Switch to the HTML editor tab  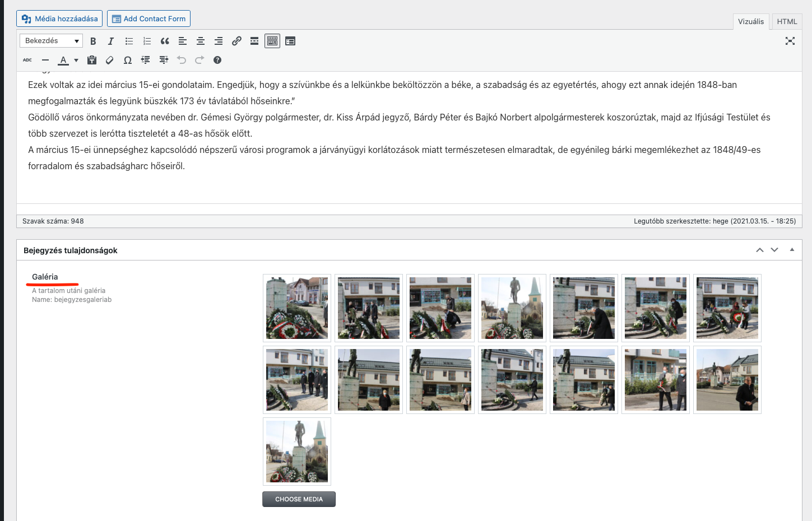coord(787,21)
